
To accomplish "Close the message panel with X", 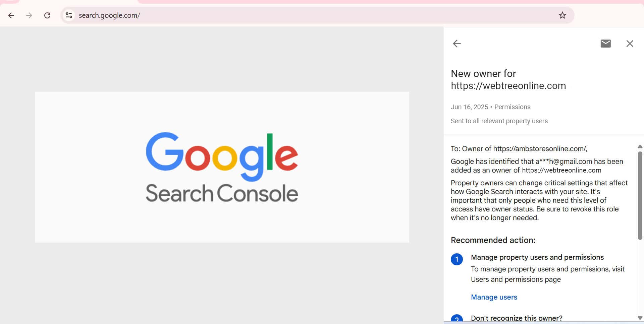I will 630,44.
